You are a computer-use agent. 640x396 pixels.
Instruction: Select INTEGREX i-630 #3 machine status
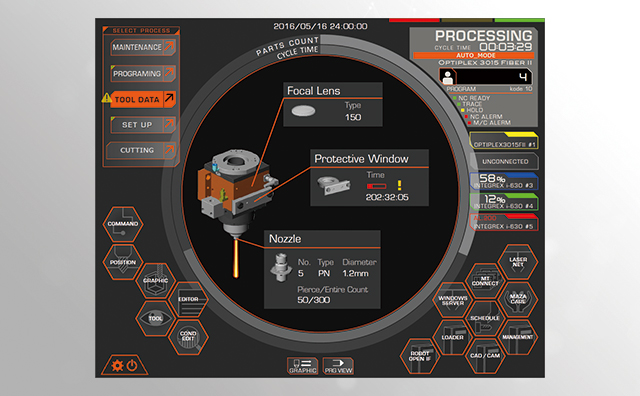[504, 181]
